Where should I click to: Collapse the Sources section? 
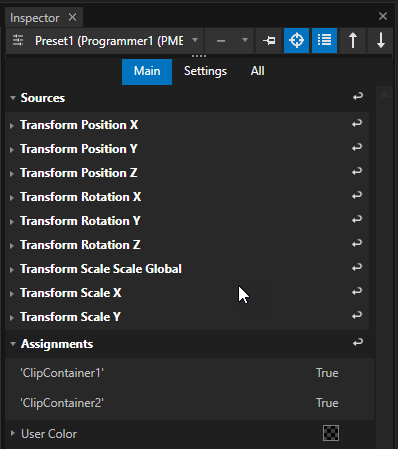[x=13, y=98]
